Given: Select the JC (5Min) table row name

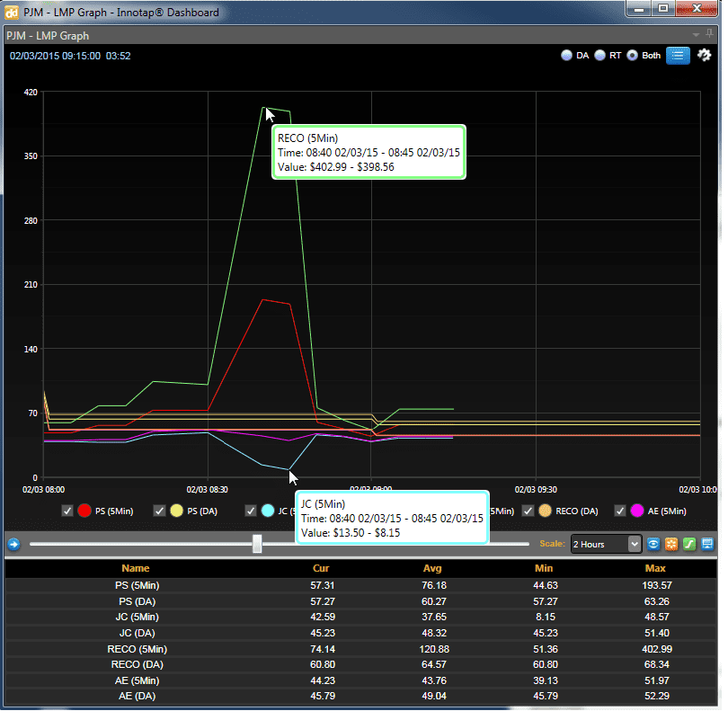Looking at the screenshot, I should coord(137,617).
